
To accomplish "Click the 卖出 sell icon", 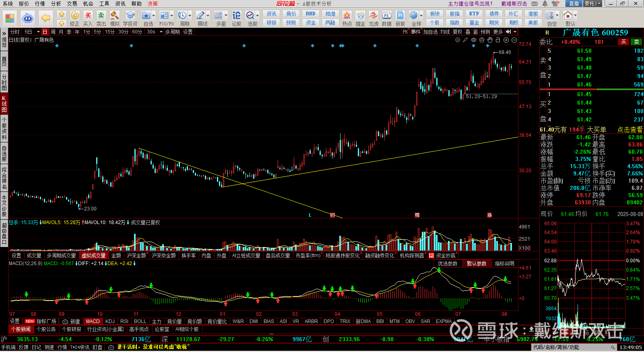I will pyautogui.click(x=101, y=15).
